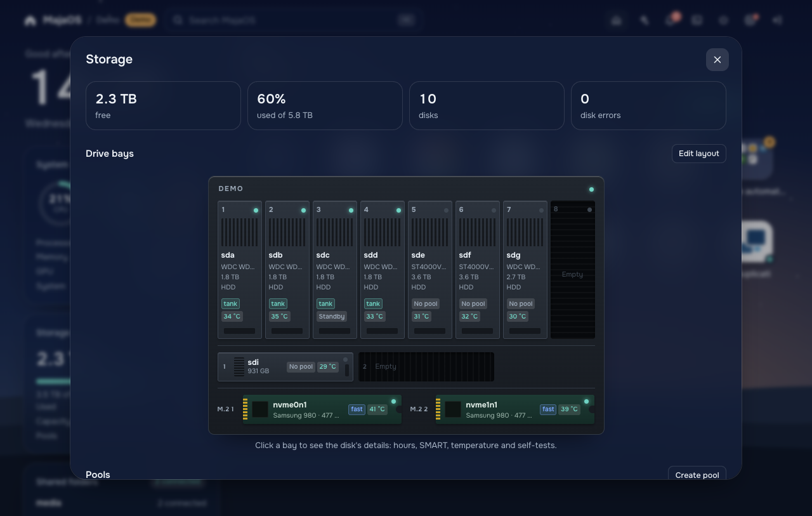Click the Edit layout button
Viewport: 812px width, 516px height.
tap(698, 154)
